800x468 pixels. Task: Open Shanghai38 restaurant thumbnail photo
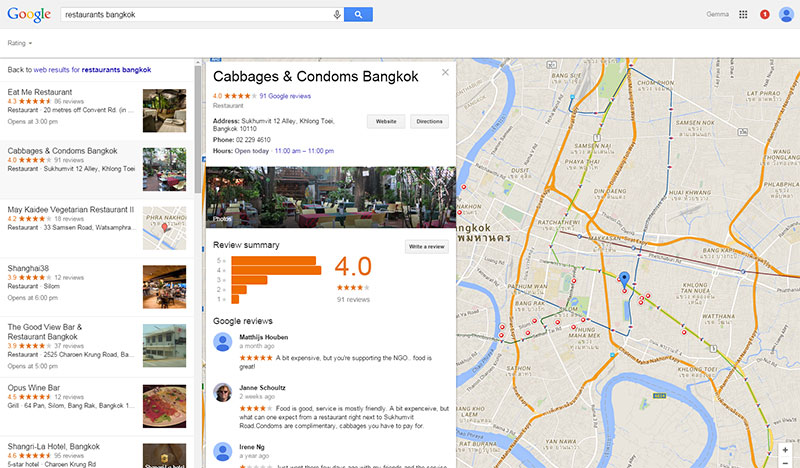[164, 287]
